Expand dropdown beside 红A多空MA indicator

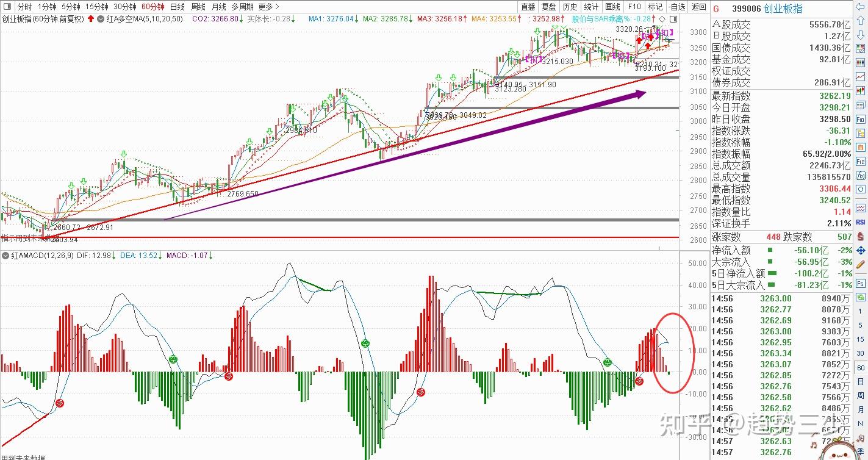100,19
